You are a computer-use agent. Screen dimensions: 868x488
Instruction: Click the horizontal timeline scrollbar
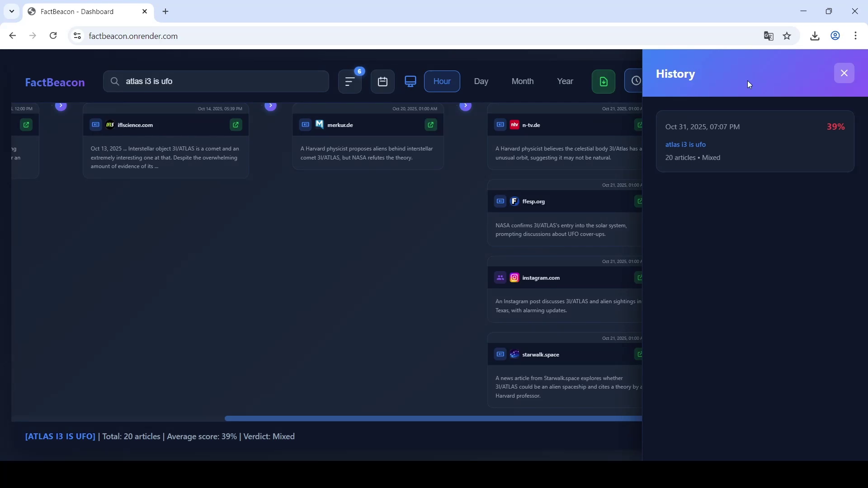(x=433, y=419)
